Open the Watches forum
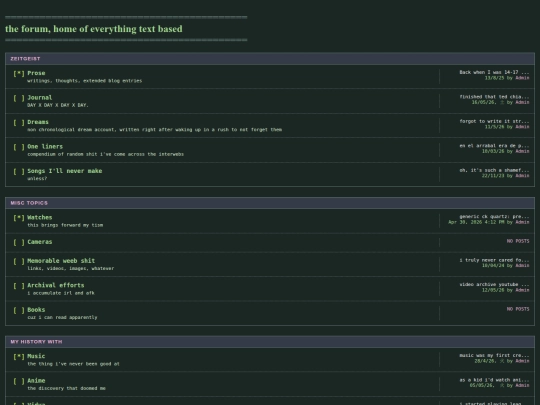The width and height of the screenshot is (540, 405). pyautogui.click(x=40, y=217)
